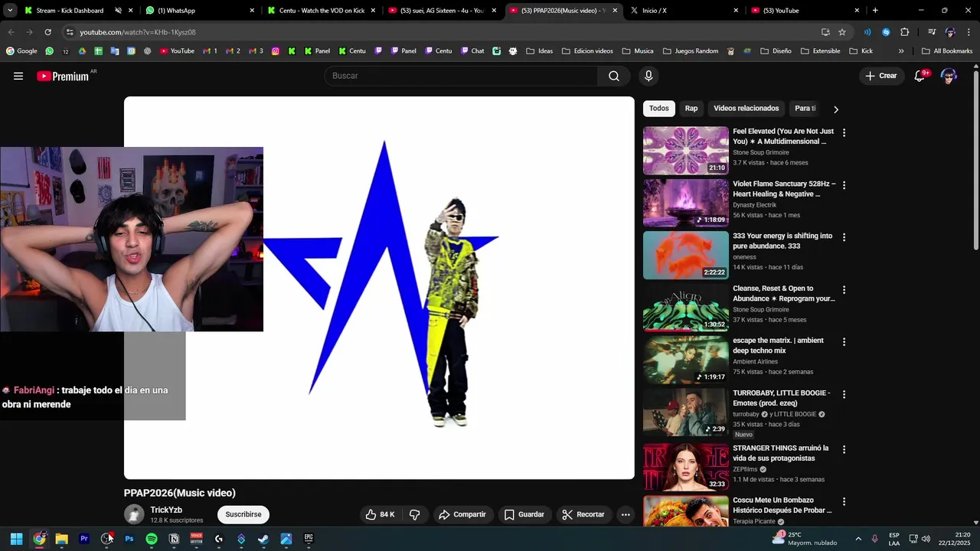Open the Ideas bookmark folder
Screen dimensions: 980x551
[x=540, y=51]
